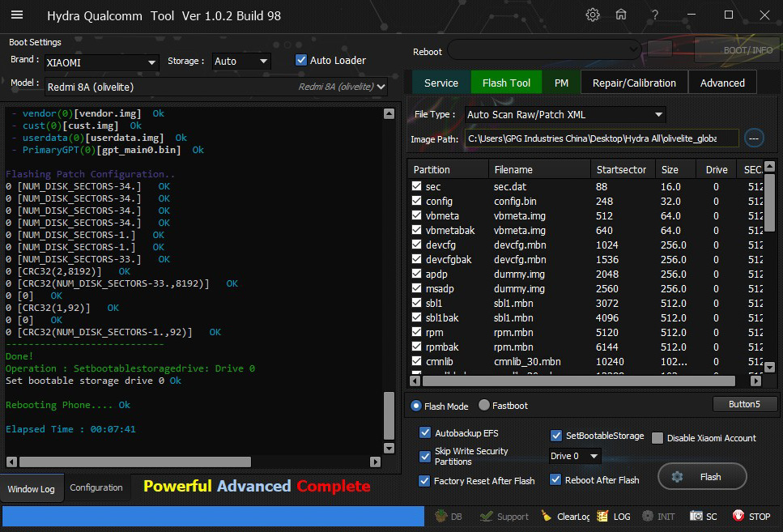Toggle Reboot After Flash checkbox
783x532 pixels.
click(555, 479)
